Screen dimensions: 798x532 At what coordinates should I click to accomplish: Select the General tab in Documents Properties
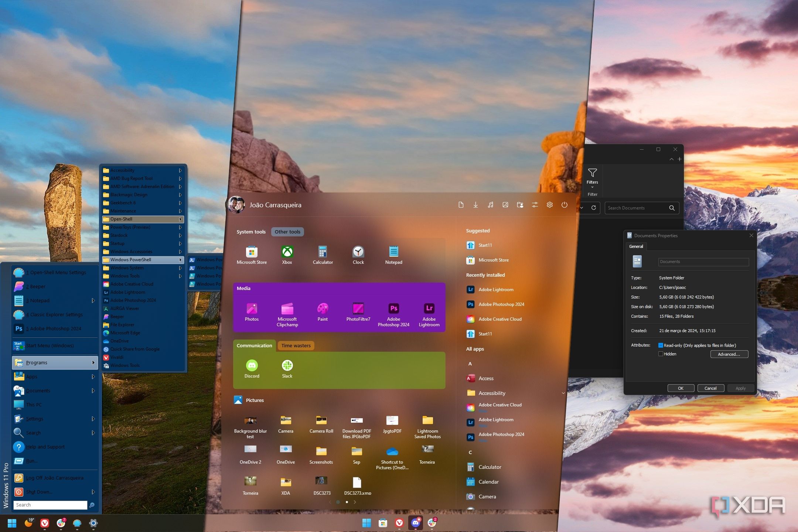pyautogui.click(x=636, y=246)
